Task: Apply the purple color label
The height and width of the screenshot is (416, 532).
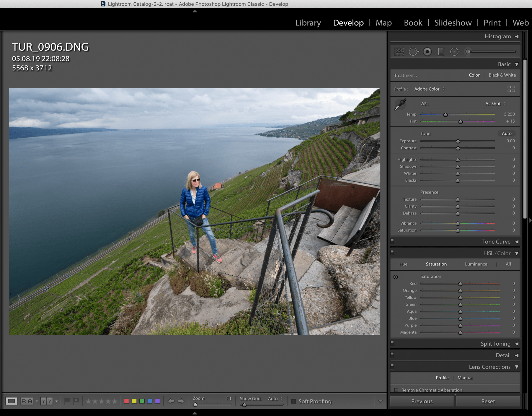Action: pos(158,401)
